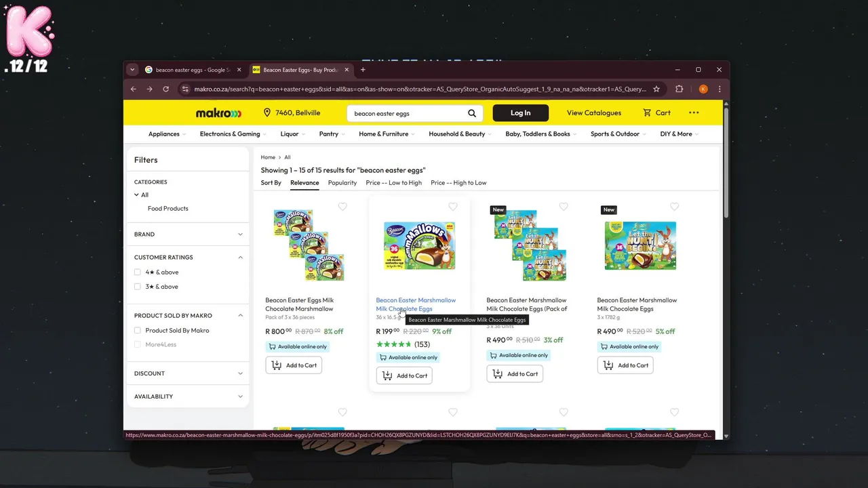Open the Chrome profile avatar
Viewport: 868px width, 488px height.
click(x=703, y=89)
